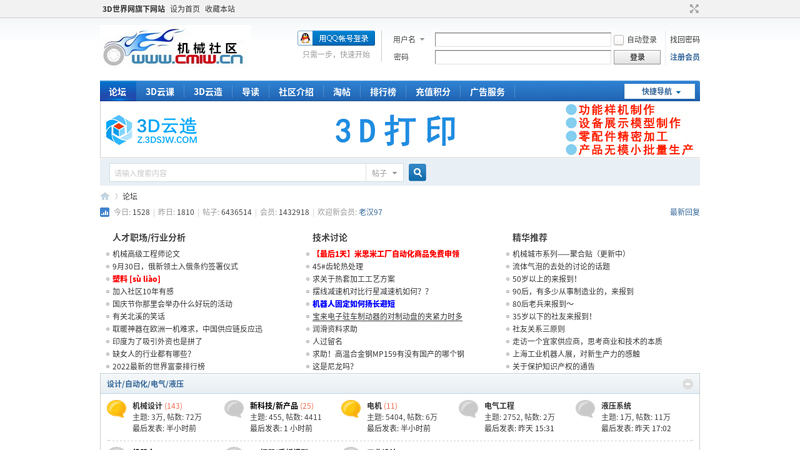
Task: Click the 最新回复 link
Action: (x=685, y=212)
